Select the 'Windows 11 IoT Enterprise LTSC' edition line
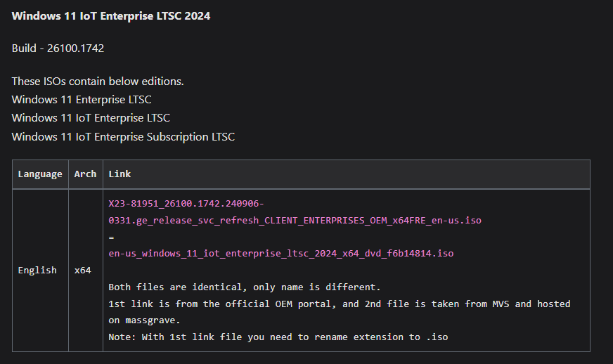The width and height of the screenshot is (613, 364). [x=91, y=118]
